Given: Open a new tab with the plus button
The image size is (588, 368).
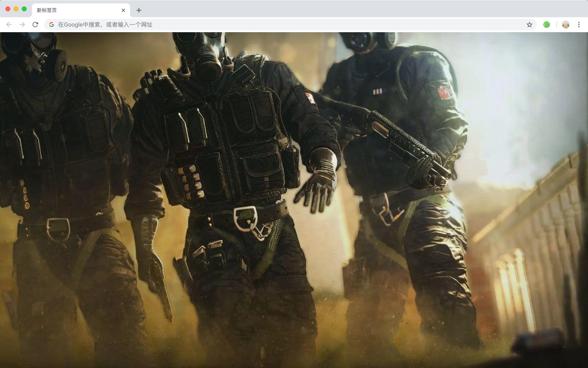Looking at the screenshot, I should click(139, 10).
